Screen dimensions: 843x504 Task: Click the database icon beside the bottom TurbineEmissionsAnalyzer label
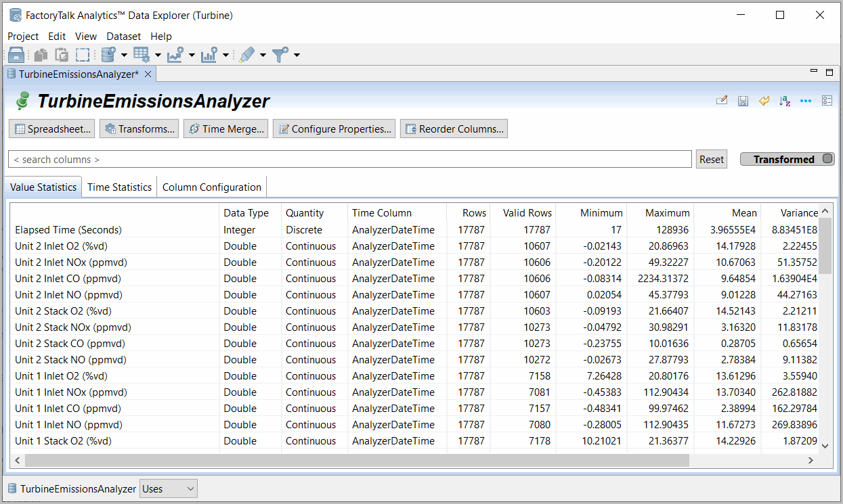tap(12, 488)
